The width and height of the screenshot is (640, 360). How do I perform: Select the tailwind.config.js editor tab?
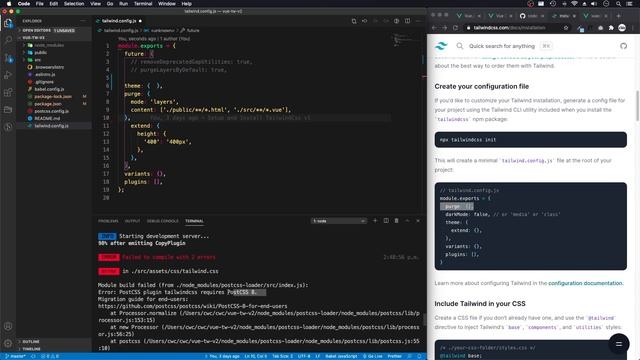pyautogui.click(x=119, y=21)
